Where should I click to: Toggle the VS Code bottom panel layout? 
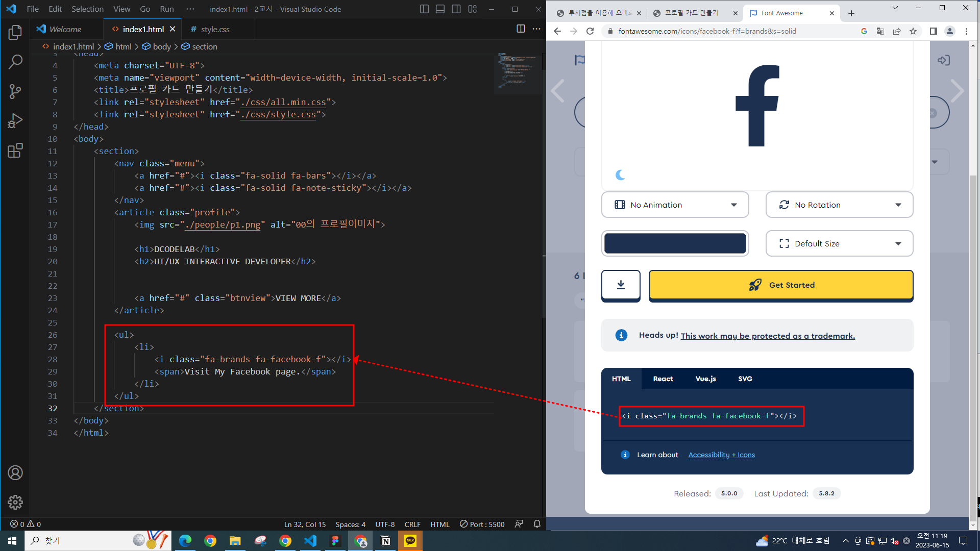coord(440,9)
